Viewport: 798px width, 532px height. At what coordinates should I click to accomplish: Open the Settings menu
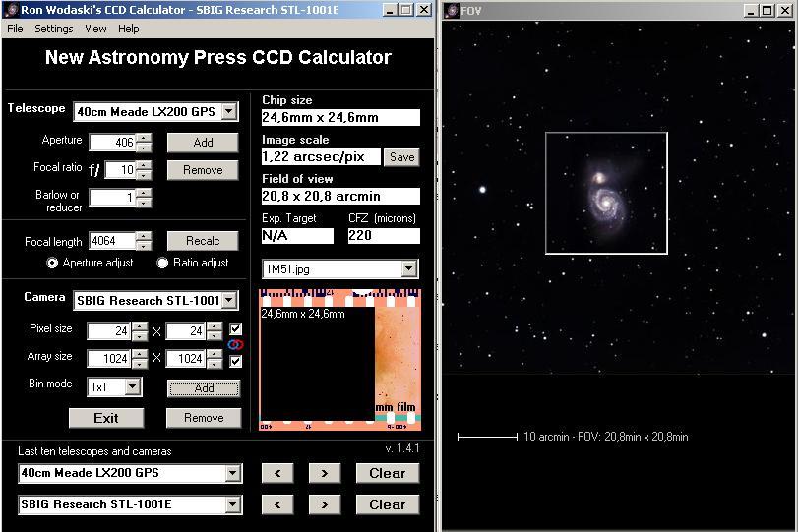(54, 29)
